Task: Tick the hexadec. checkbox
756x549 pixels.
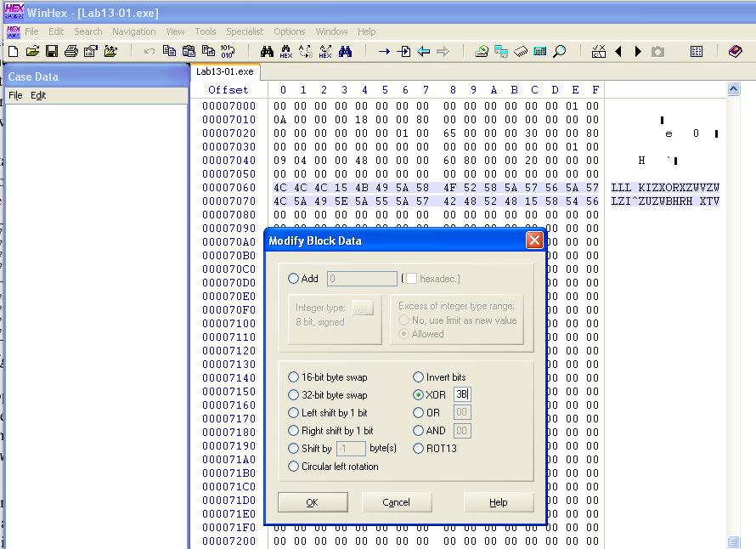Action: point(411,279)
